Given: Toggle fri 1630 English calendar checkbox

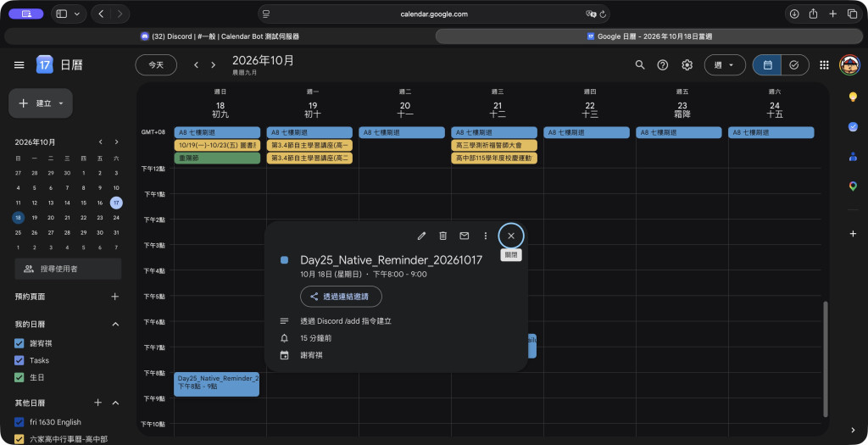Looking at the screenshot, I should [19, 422].
